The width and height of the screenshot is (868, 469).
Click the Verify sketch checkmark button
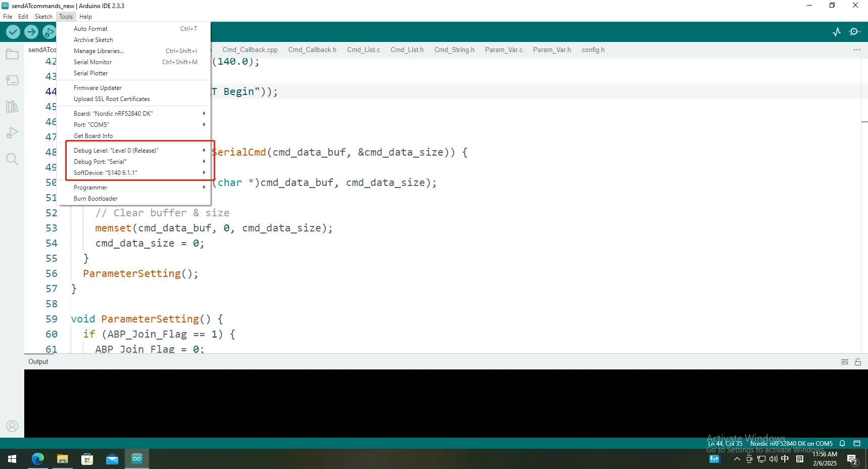[13, 32]
